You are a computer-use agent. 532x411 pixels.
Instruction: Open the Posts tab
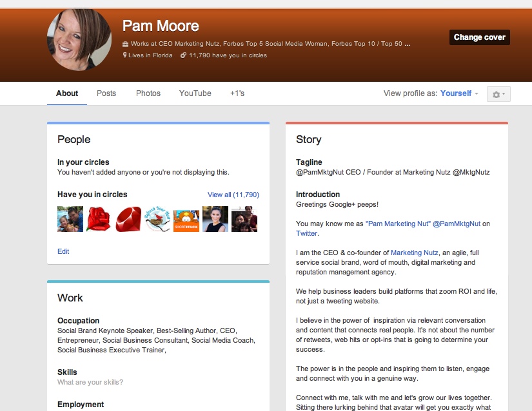pyautogui.click(x=106, y=93)
